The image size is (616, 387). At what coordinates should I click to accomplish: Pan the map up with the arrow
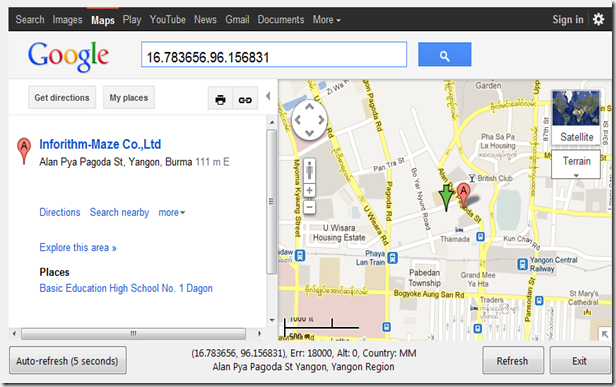point(310,106)
